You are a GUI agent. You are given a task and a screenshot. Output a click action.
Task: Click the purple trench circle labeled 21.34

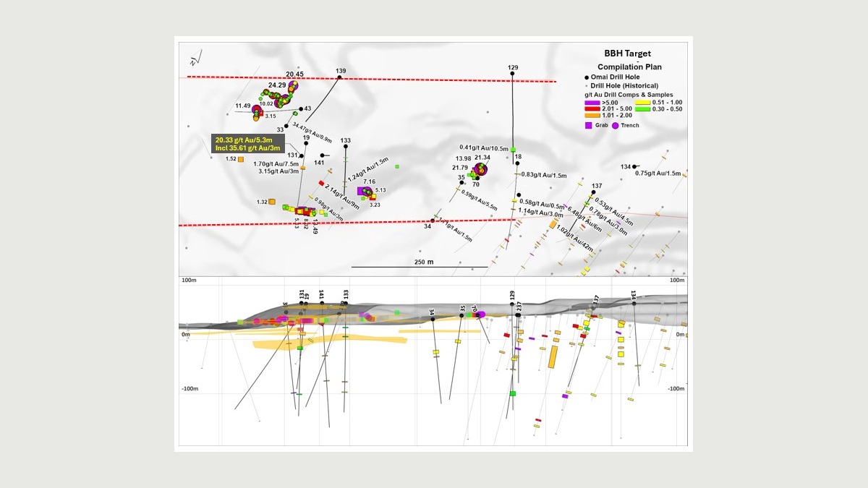click(x=481, y=170)
